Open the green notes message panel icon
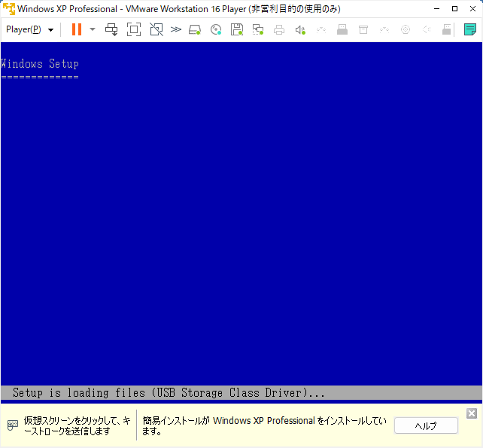 click(x=469, y=29)
